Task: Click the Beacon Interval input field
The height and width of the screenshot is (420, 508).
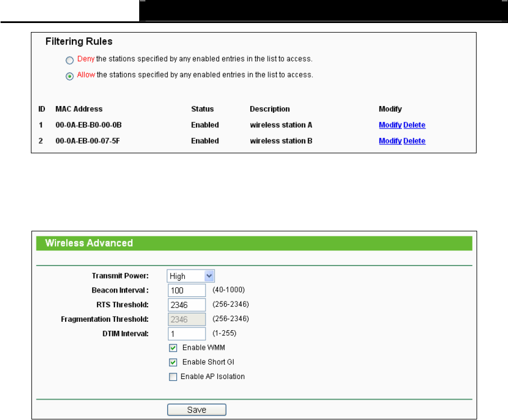Action: (186, 290)
